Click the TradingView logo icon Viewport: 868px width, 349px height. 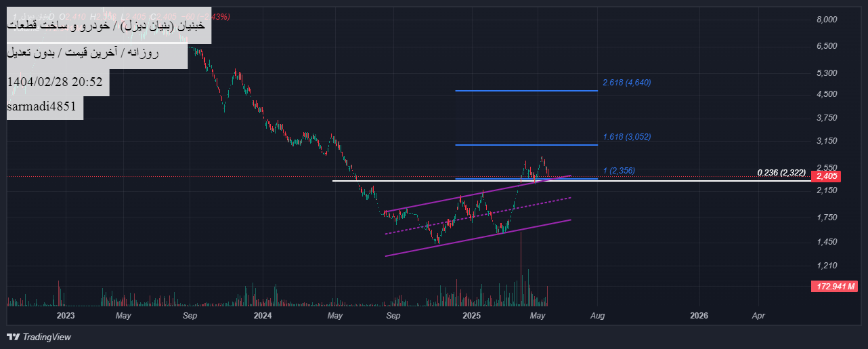click(x=13, y=337)
